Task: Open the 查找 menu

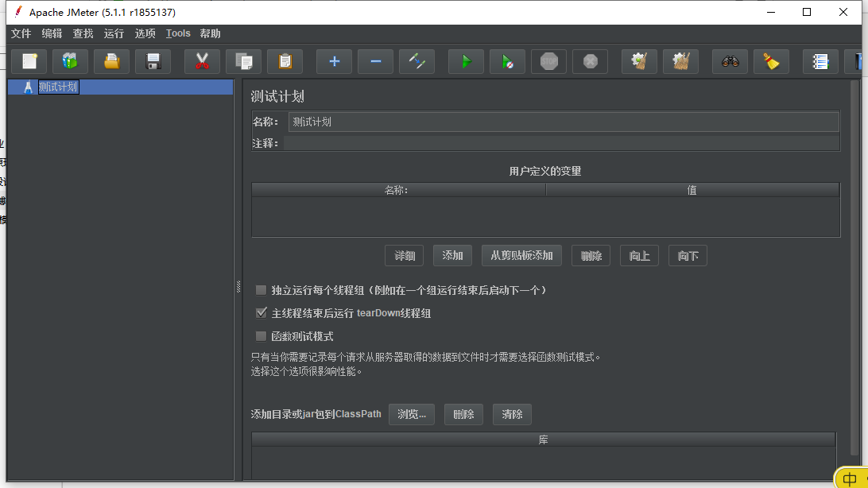Action: (83, 33)
